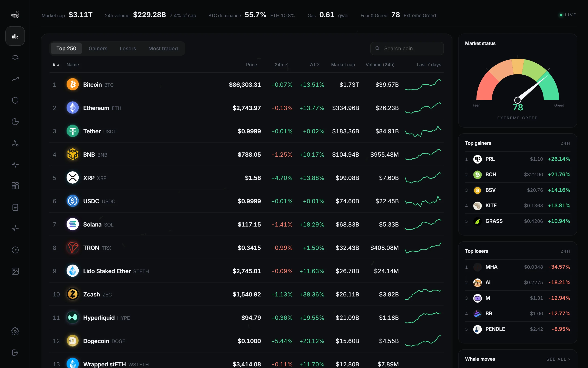Click the Bitcoin coin logo

coord(73,84)
